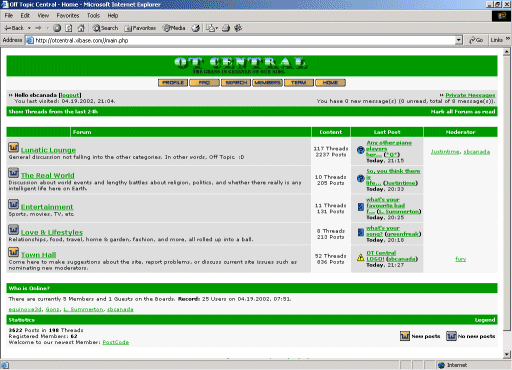
Task: Open the Entertainment forum
Action: pyautogui.click(x=47, y=207)
